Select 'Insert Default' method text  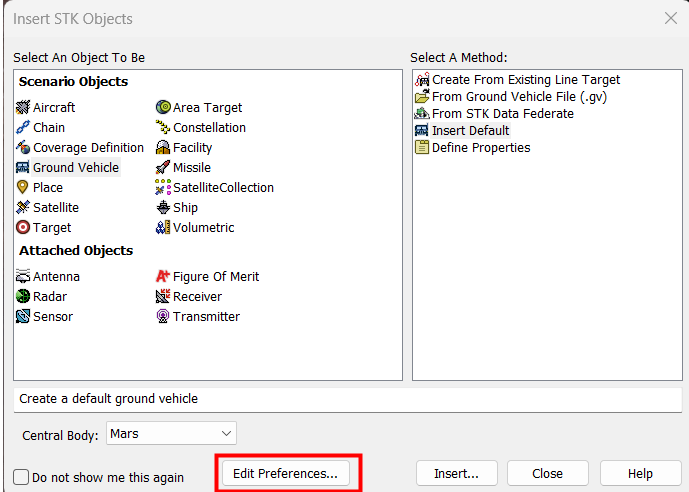point(471,130)
